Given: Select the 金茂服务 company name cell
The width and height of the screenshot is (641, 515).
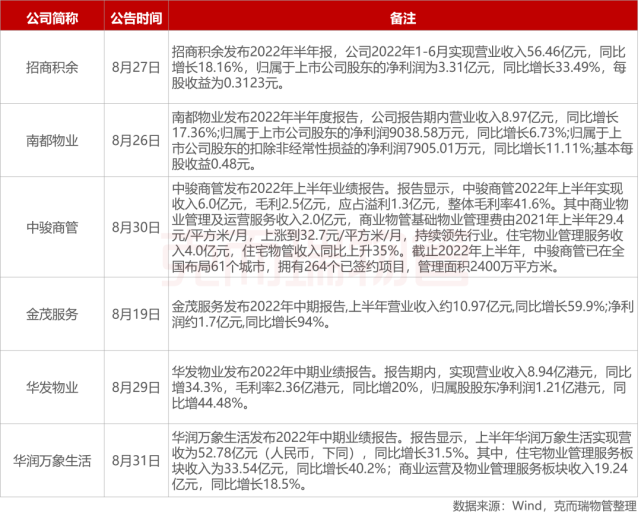Looking at the screenshot, I should [x=52, y=314].
